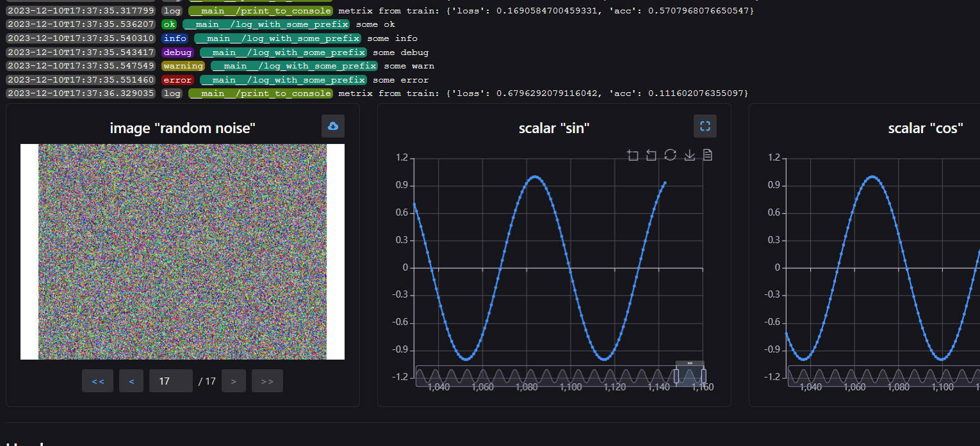
Task: Go to previous image with < button
Action: (x=131, y=381)
